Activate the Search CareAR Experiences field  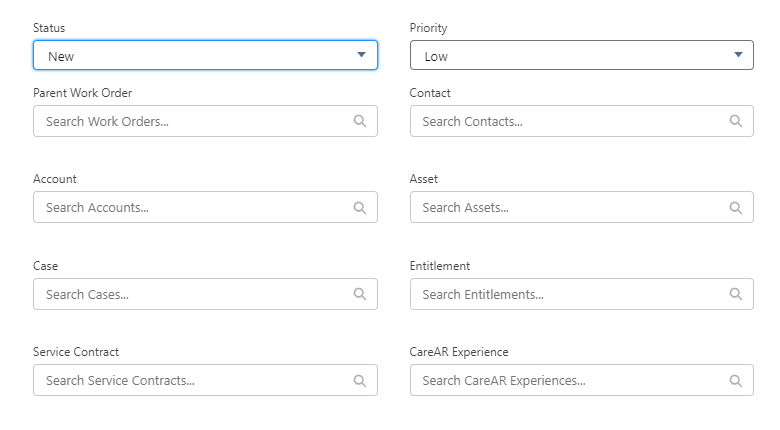[582, 380]
